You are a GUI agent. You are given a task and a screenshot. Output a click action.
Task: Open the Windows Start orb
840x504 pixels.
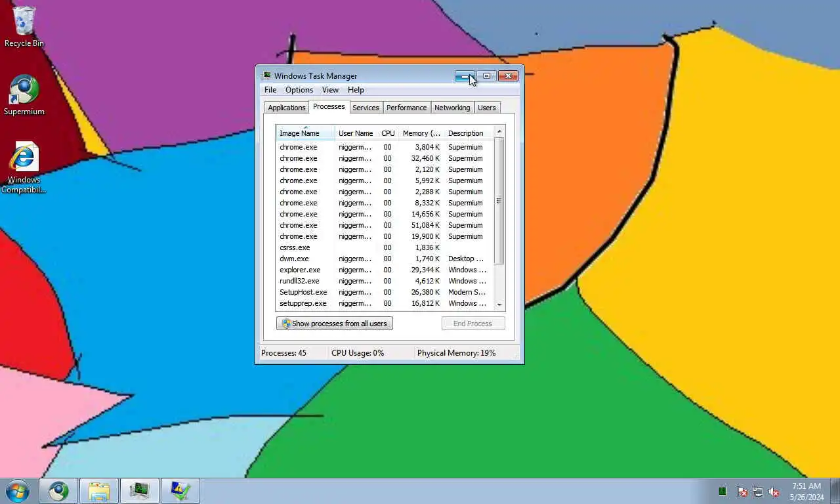(18, 491)
